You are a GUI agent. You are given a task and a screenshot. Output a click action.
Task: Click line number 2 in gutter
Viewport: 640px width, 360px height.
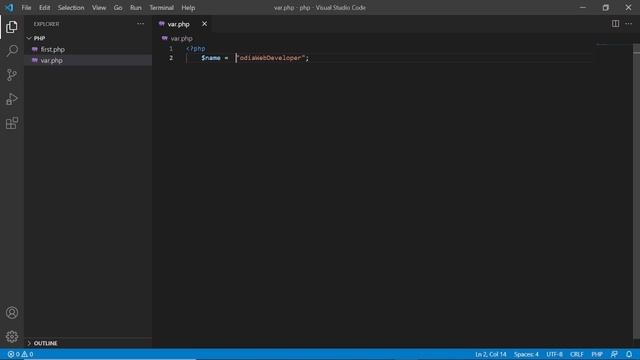171,58
